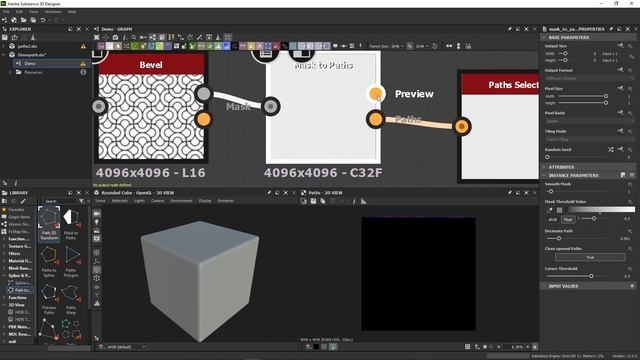
Task: Click the camera icon in 3D View sidebar
Action: [97, 213]
